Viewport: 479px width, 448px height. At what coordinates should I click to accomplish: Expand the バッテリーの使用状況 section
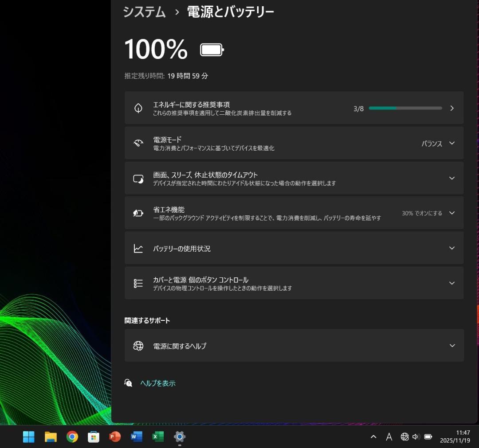pyautogui.click(x=452, y=248)
